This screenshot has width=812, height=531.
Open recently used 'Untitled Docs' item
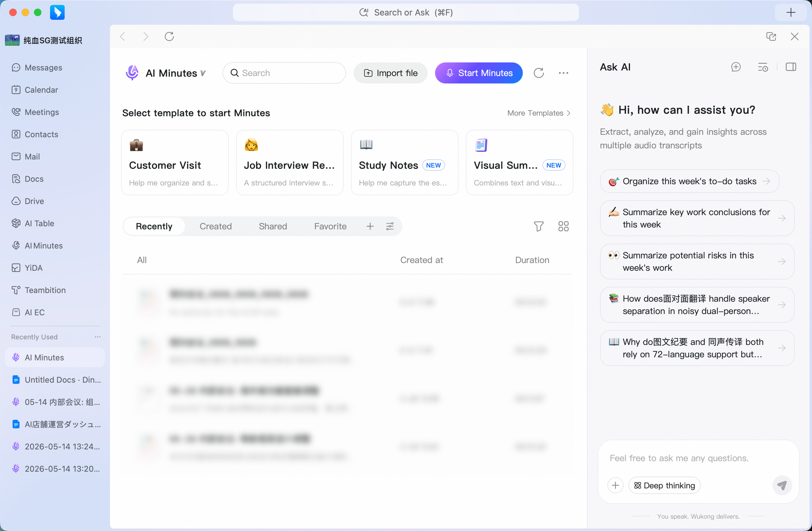point(55,380)
